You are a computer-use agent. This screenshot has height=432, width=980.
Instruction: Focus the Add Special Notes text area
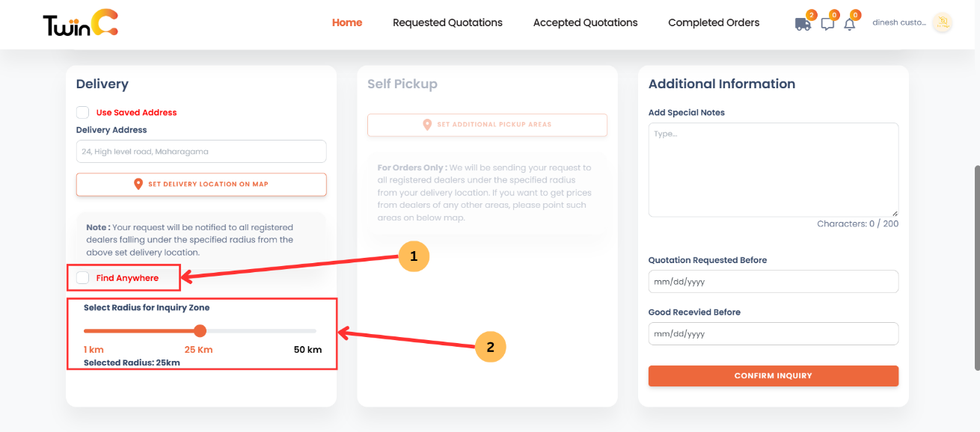pos(773,170)
